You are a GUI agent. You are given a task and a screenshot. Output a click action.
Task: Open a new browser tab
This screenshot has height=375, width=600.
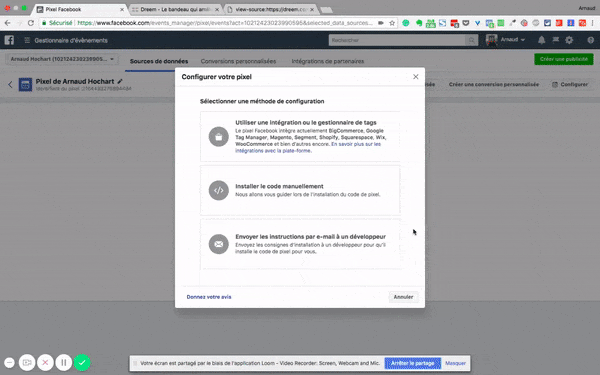click(x=326, y=10)
